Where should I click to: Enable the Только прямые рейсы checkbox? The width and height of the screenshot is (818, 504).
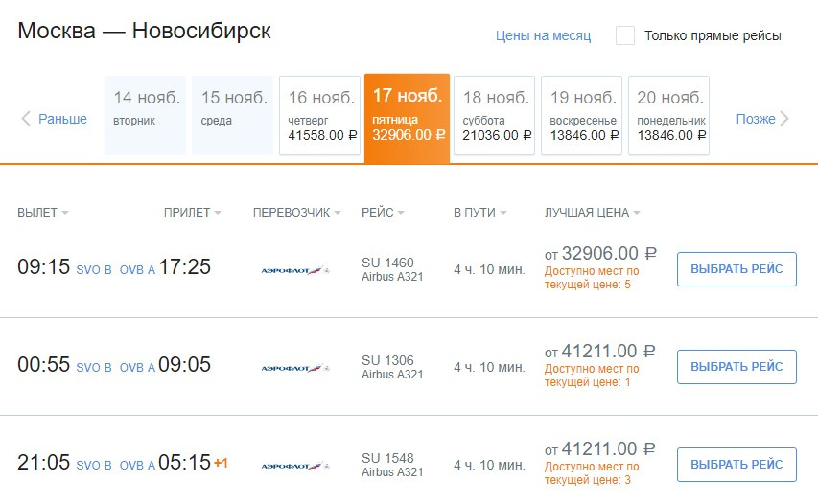pyautogui.click(x=625, y=35)
